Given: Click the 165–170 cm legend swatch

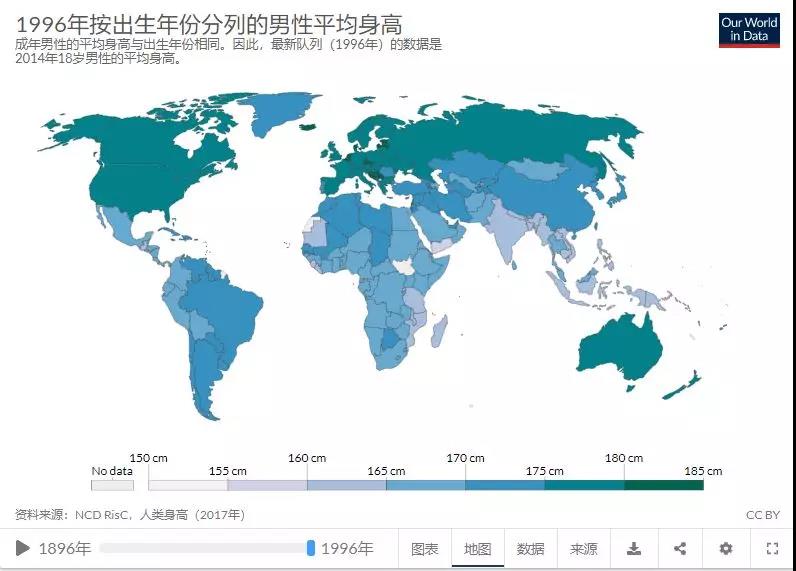Looking at the screenshot, I should (x=425, y=485).
